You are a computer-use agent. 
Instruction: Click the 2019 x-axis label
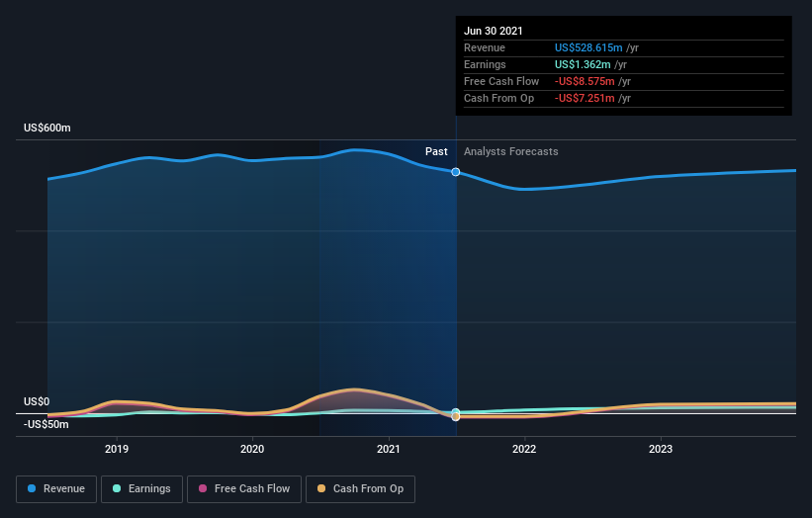click(x=117, y=449)
